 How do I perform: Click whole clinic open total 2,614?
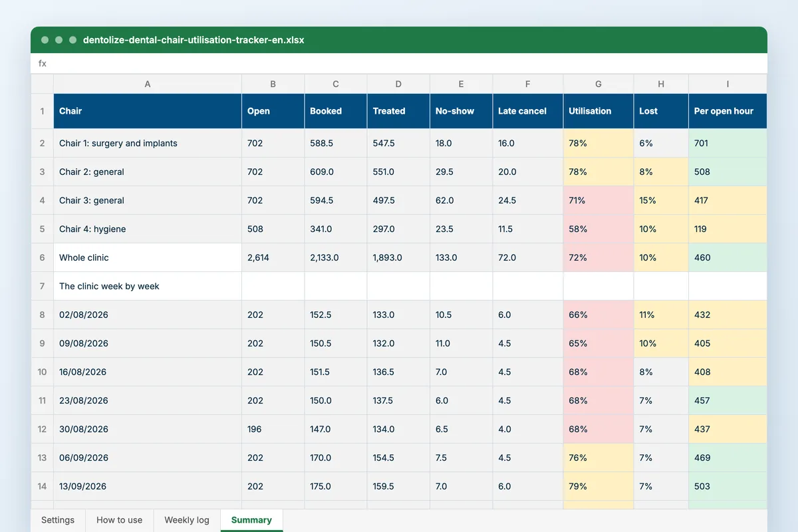(x=273, y=257)
